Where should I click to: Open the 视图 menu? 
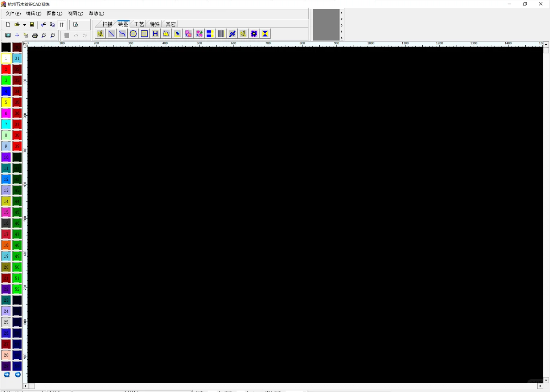(x=75, y=13)
